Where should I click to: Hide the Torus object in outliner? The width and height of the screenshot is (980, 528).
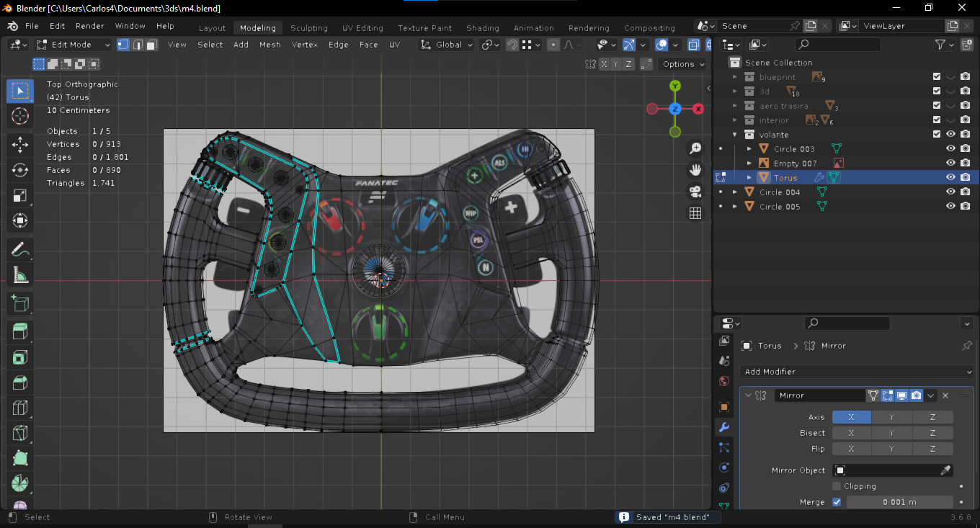pyautogui.click(x=950, y=177)
